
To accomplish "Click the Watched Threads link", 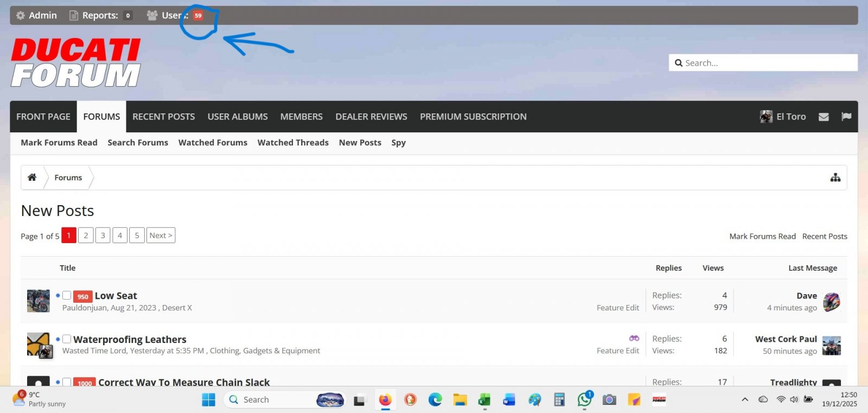I will click(x=293, y=143).
